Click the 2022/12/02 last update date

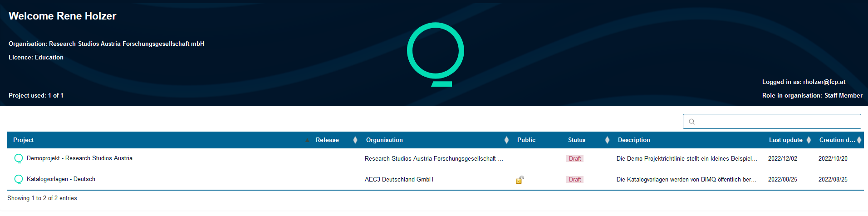tap(782, 159)
